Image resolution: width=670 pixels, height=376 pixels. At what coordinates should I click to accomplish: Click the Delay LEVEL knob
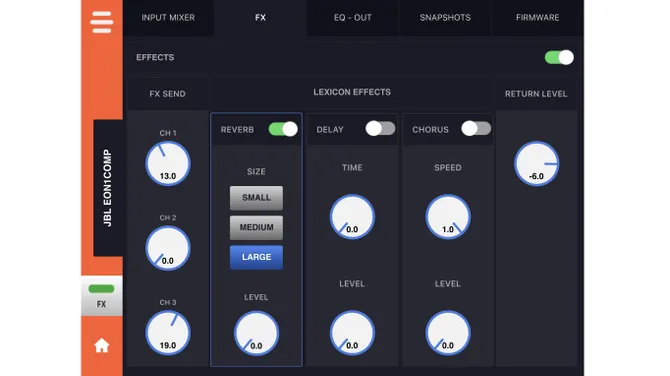tap(352, 333)
